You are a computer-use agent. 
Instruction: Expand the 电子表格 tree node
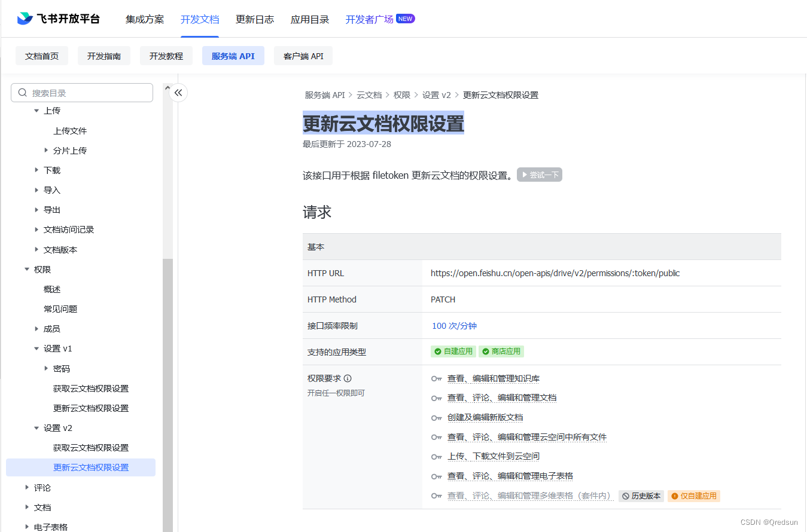click(x=27, y=527)
